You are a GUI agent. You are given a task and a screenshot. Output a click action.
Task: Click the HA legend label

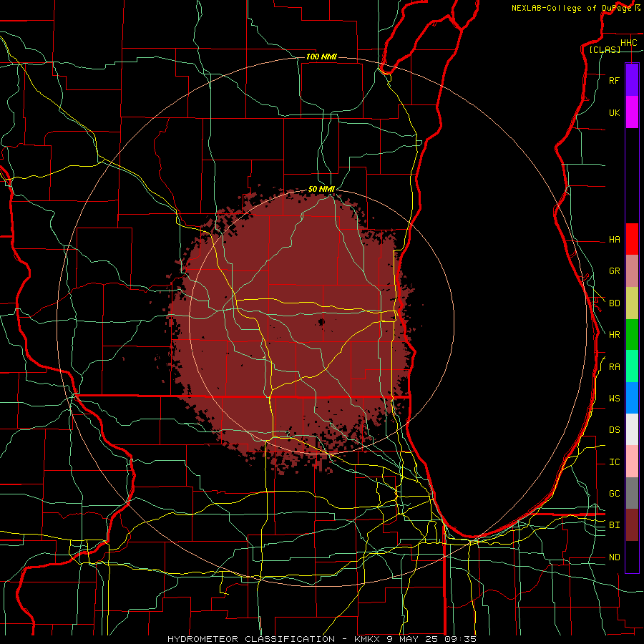point(614,240)
